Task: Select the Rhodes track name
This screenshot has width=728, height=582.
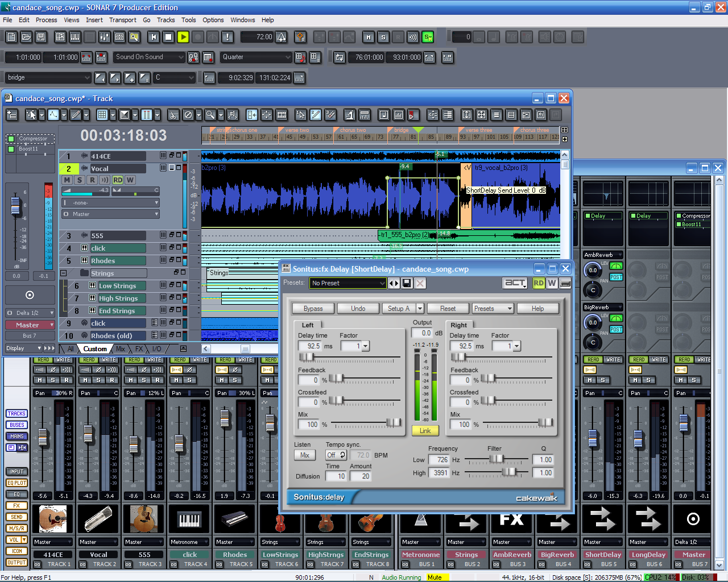Action: click(x=118, y=261)
